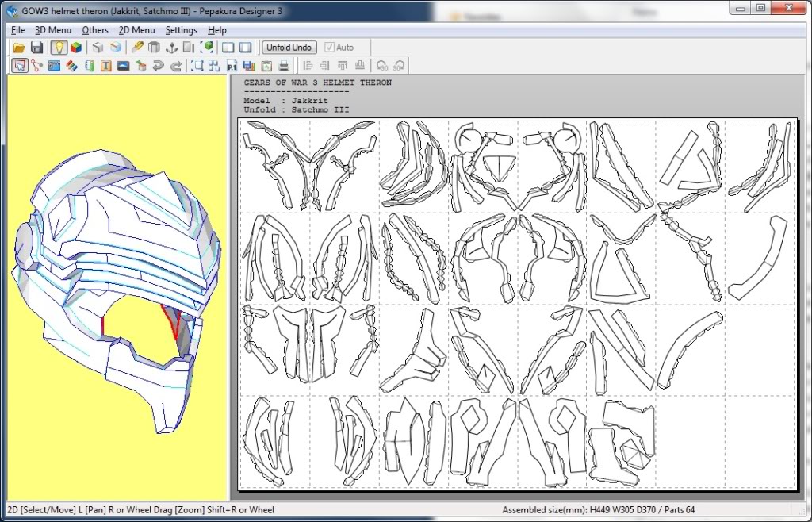Click the "Unfold : Satchmo III" text line
Viewport: 812px width, 522px height.
pyautogui.click(x=297, y=109)
